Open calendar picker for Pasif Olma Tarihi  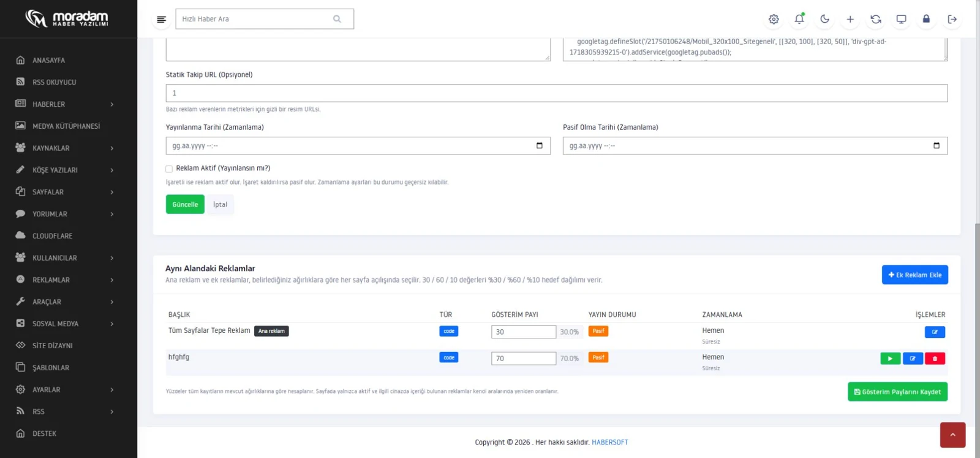[x=936, y=146]
